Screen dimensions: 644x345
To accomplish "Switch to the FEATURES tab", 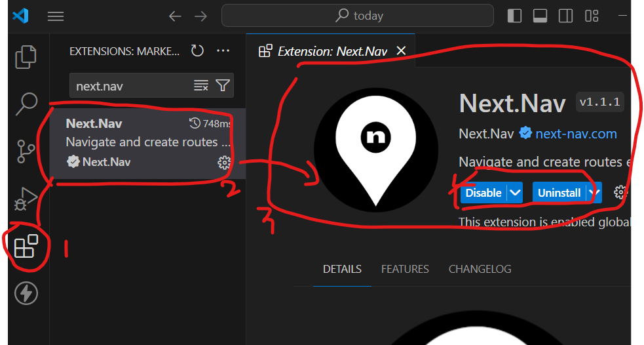I will click(x=405, y=269).
